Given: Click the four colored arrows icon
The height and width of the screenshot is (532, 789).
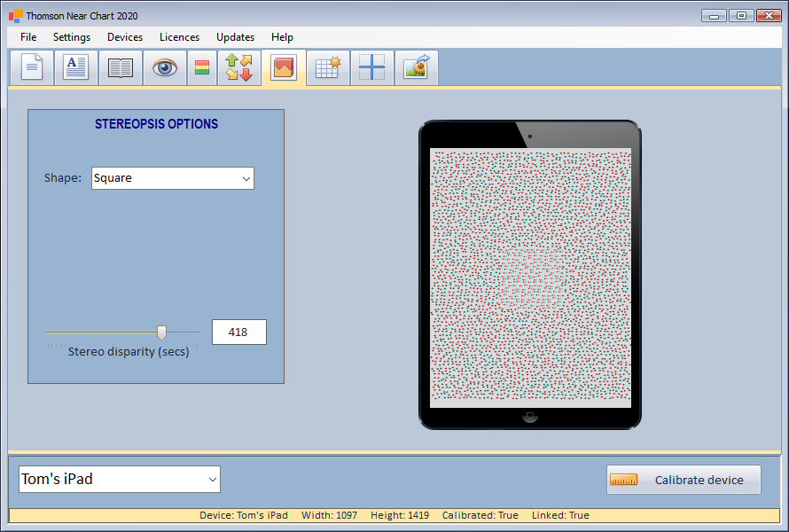Looking at the screenshot, I should point(239,68).
